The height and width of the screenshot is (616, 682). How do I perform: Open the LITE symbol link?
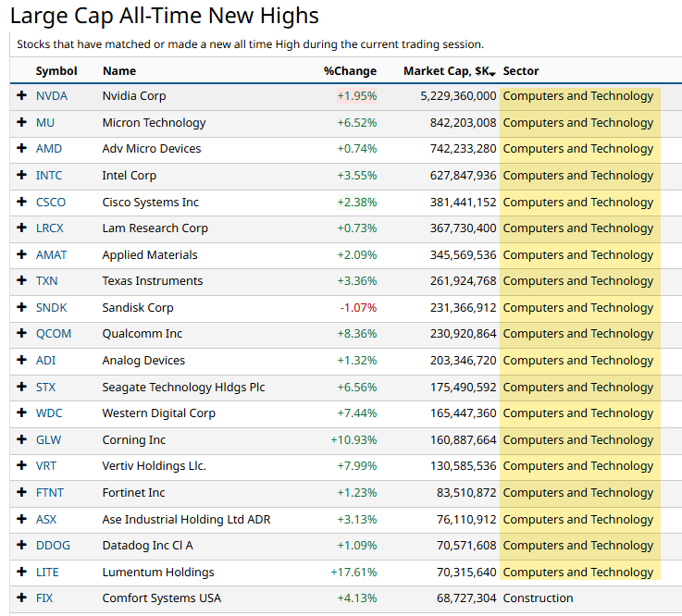click(x=47, y=572)
